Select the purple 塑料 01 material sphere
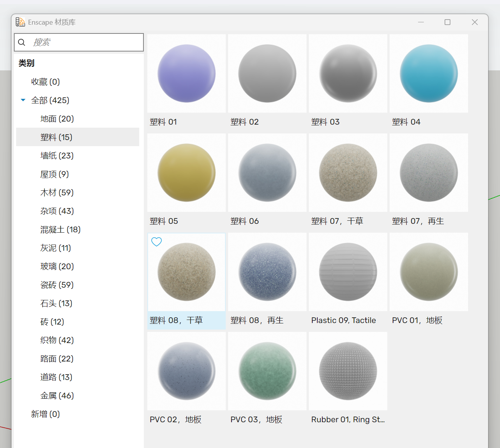500x448 pixels. (187, 73)
